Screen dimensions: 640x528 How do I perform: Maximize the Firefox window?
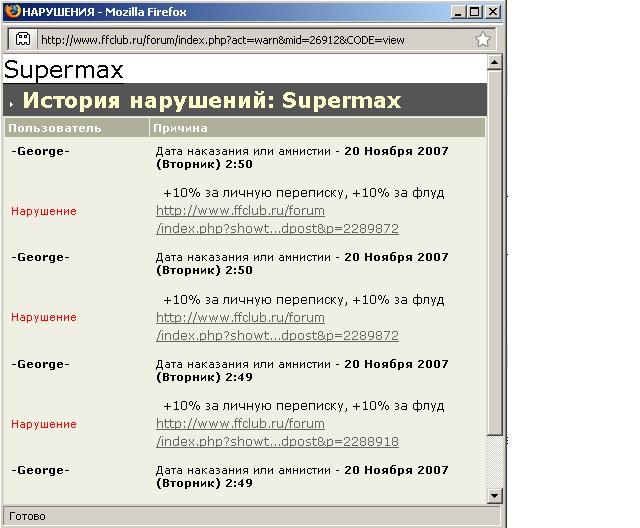click(475, 11)
